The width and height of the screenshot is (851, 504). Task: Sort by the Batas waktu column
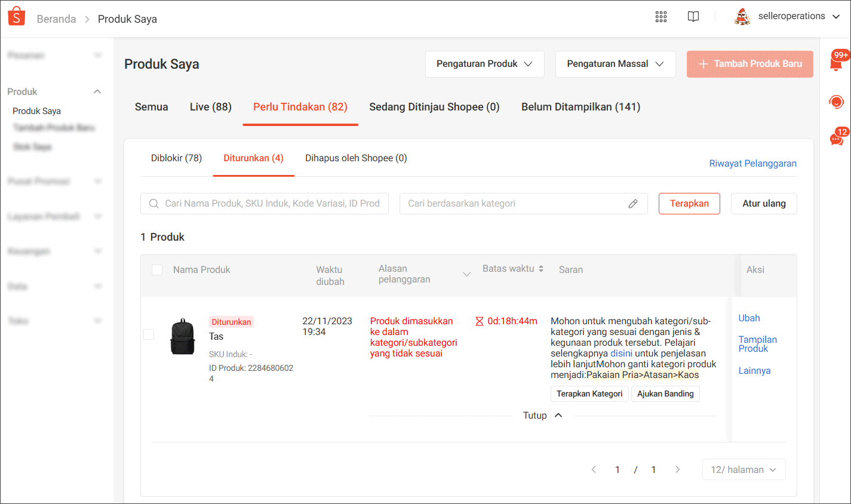(x=512, y=269)
